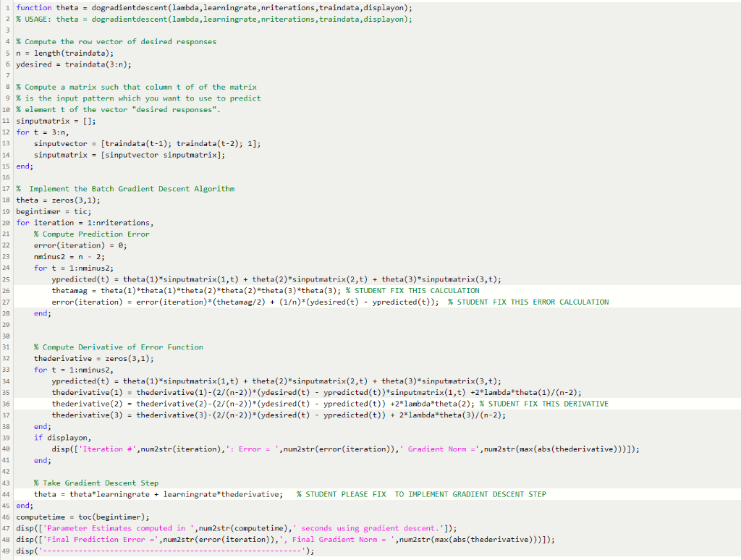This screenshot has height=560, width=741.
Task: Click the 'if displayon,' statement
Action: (x=54, y=437)
